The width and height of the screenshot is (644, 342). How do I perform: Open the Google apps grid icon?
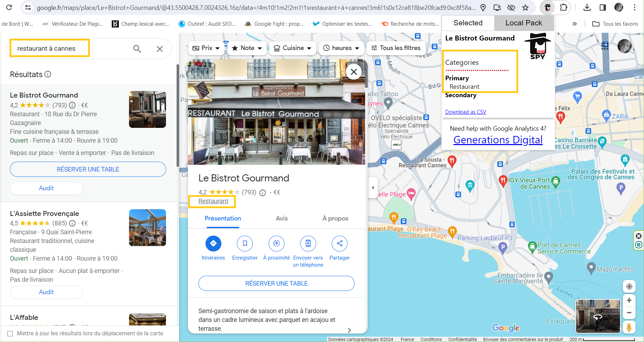(x=605, y=46)
